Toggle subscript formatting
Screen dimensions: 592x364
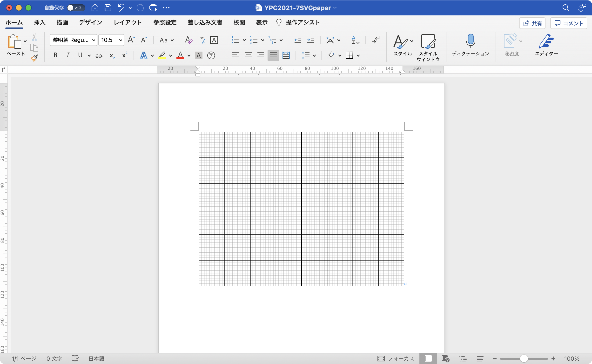point(112,56)
